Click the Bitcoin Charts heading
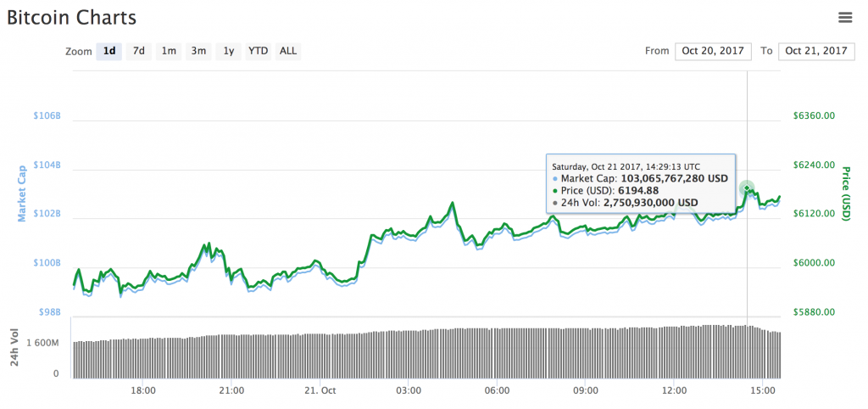The height and width of the screenshot is (409, 868). 71,18
